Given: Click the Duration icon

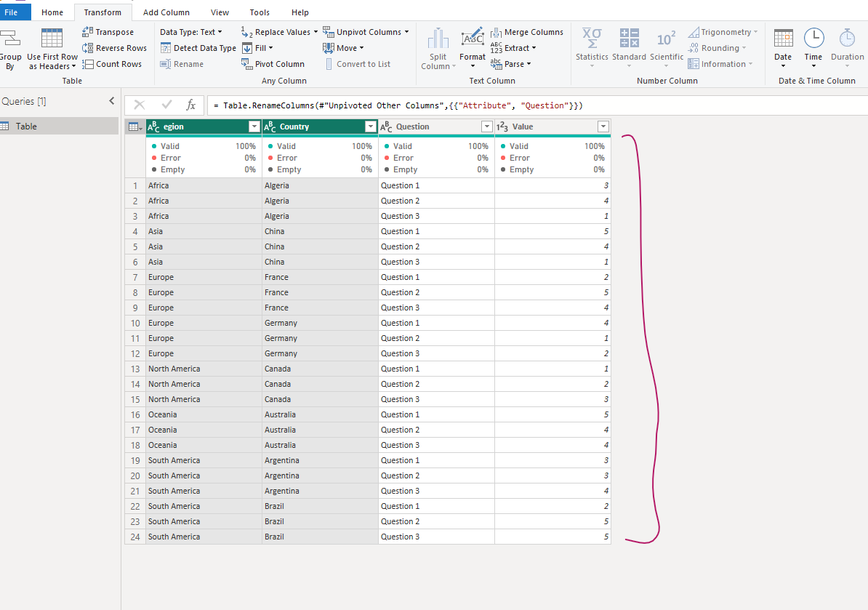Looking at the screenshot, I should click(847, 39).
